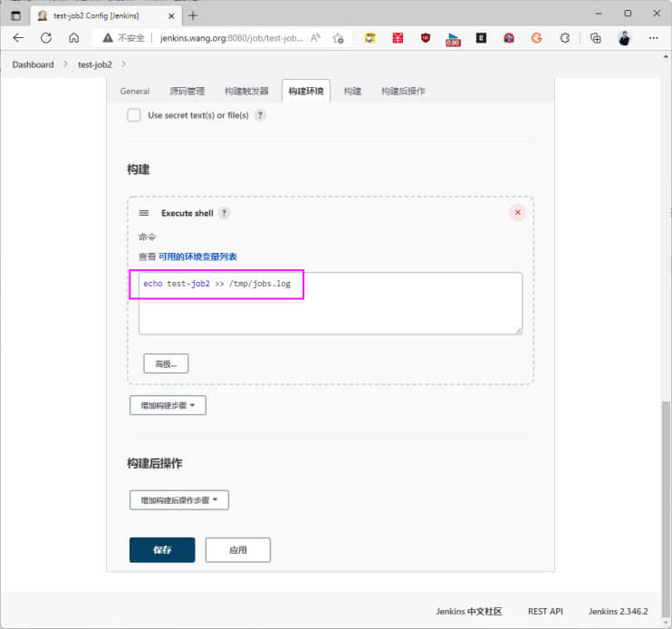Click inside the shell command text area
This screenshot has width=672, height=629.
point(331,303)
